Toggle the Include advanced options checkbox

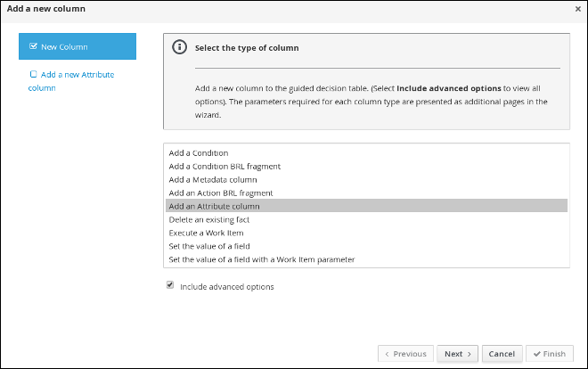coord(170,286)
